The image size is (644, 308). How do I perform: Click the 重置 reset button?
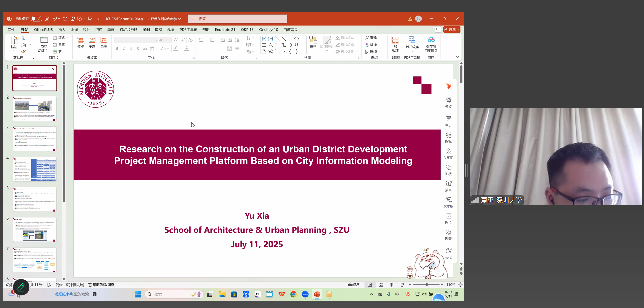point(59,45)
